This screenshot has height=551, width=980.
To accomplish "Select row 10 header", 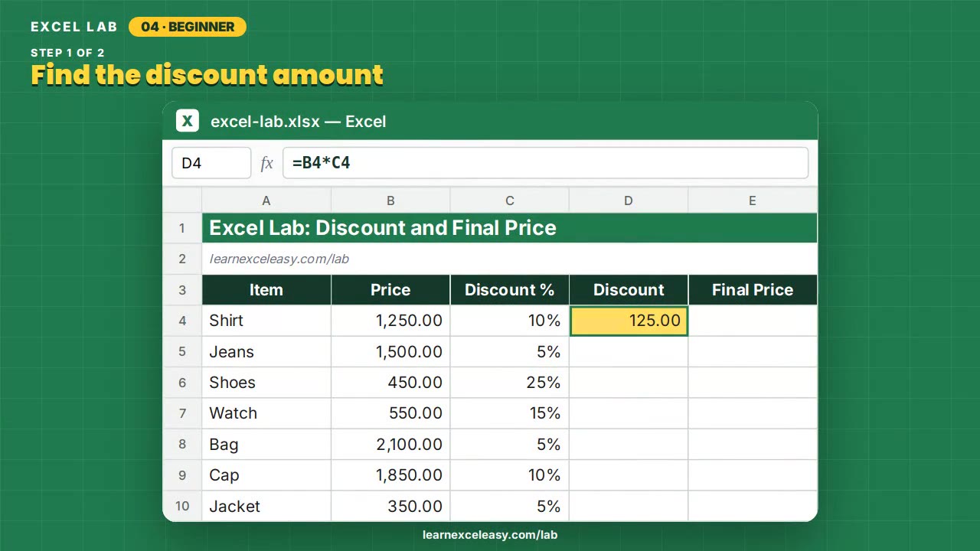I will pyautogui.click(x=182, y=506).
